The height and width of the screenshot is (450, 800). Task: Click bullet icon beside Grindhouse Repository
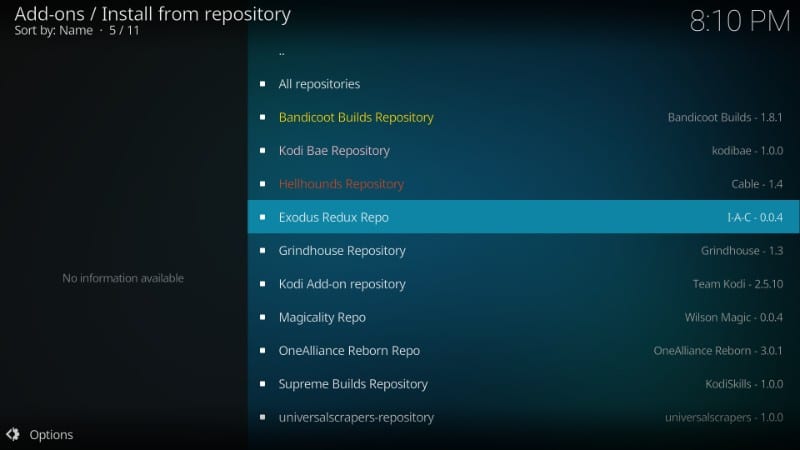(x=262, y=251)
